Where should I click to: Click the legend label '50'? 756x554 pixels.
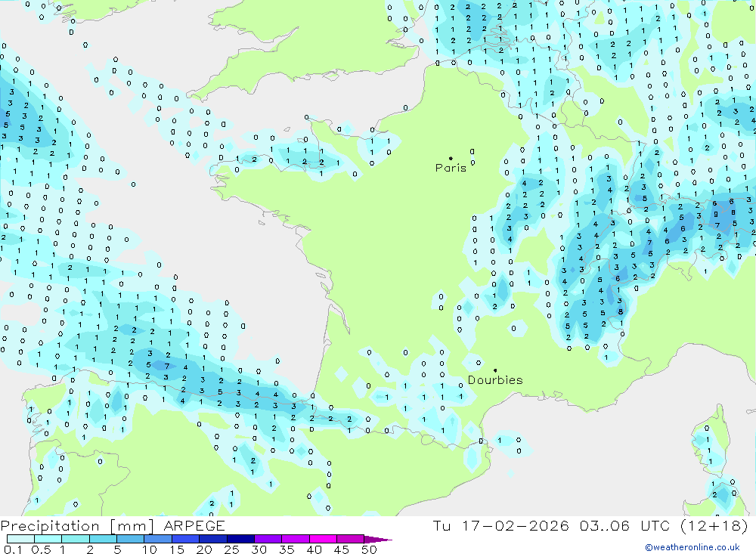coord(369,549)
